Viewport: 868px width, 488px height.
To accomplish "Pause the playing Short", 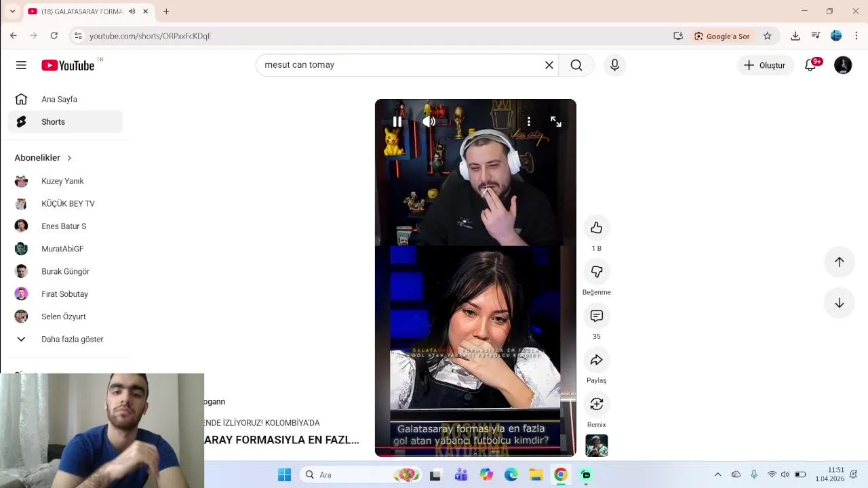I will [397, 122].
